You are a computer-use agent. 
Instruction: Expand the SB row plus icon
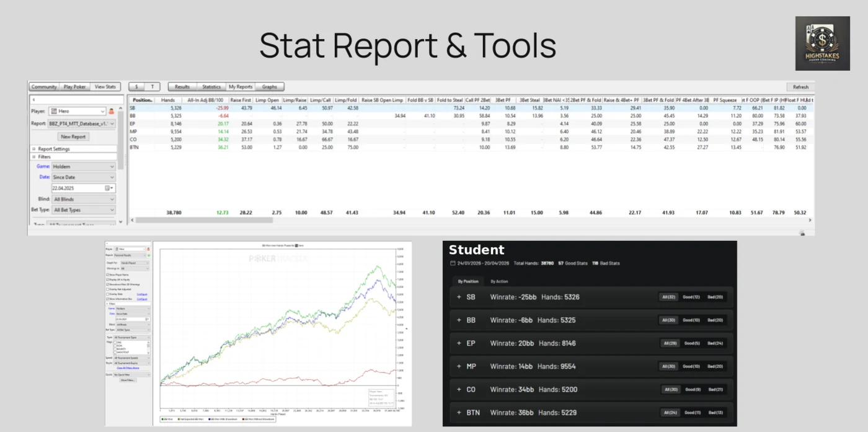tap(459, 297)
